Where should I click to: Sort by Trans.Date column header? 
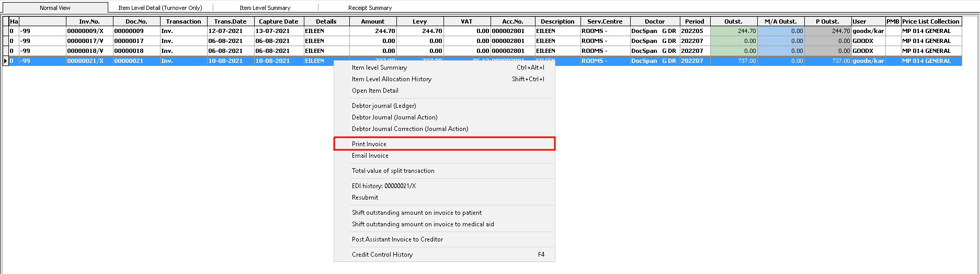pos(230,21)
